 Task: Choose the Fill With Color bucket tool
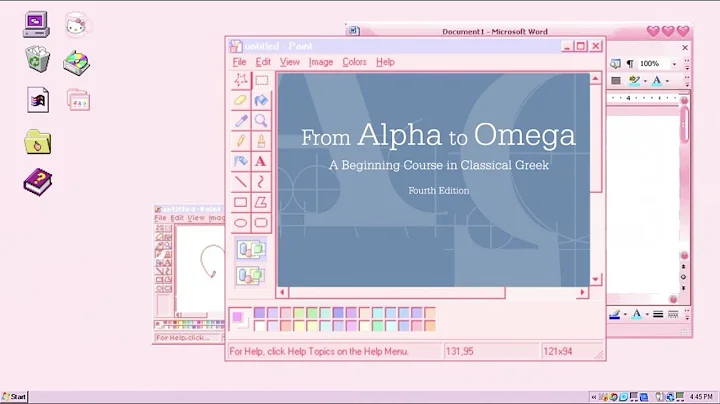click(261, 100)
